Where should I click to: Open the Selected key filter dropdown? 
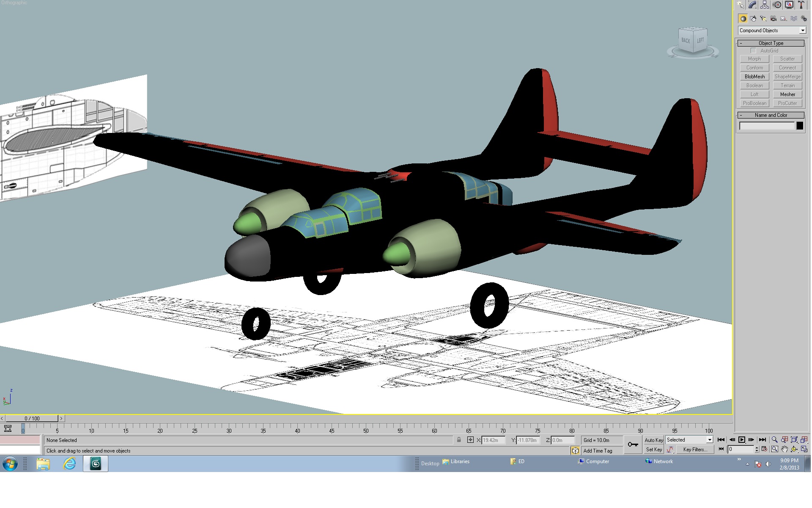click(689, 440)
